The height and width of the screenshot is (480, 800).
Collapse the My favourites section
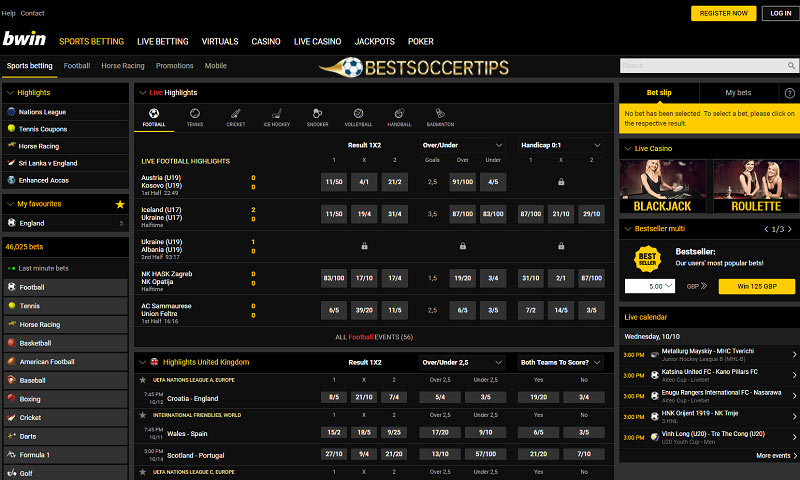10,204
